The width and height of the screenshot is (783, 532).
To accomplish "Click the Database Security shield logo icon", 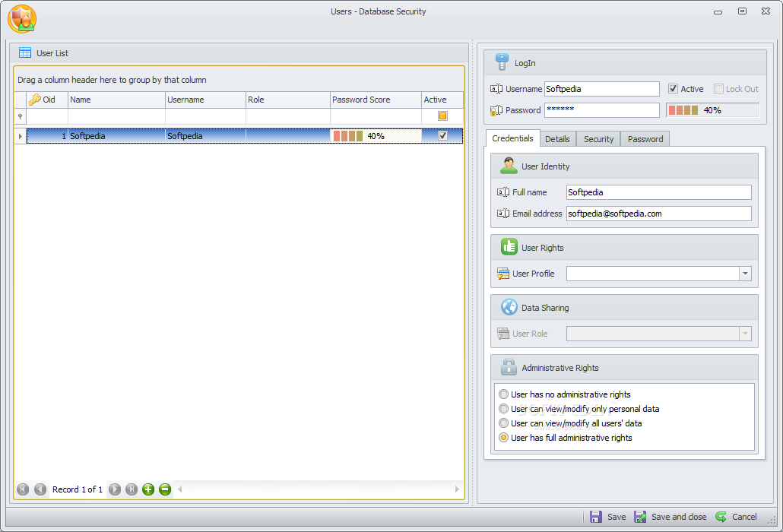I will coord(22,20).
